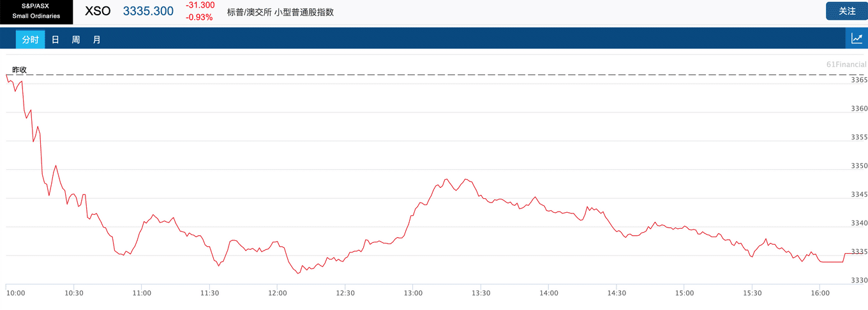This screenshot has height=310, width=868.
Task: Click the 15:00 time axis label
Action: coord(684,293)
